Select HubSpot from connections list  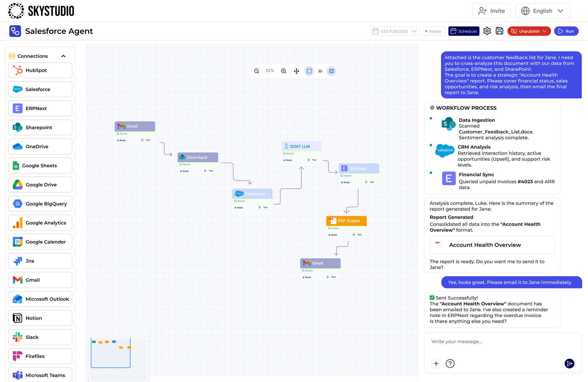(40, 70)
